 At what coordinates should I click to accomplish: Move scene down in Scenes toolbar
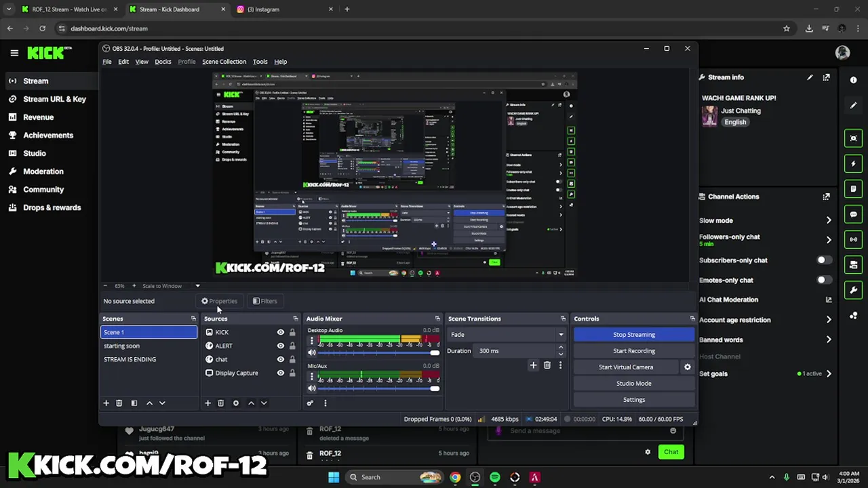click(x=162, y=403)
